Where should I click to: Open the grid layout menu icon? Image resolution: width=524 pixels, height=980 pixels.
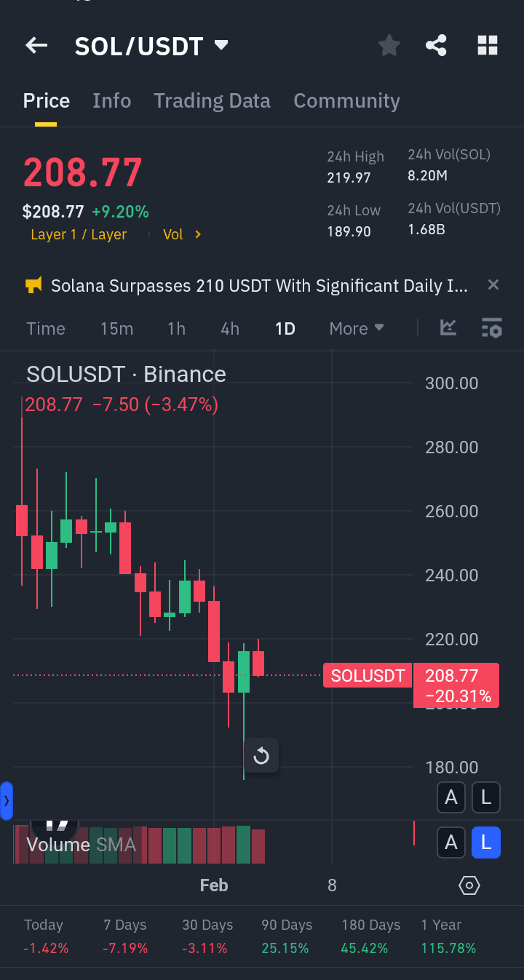point(487,46)
